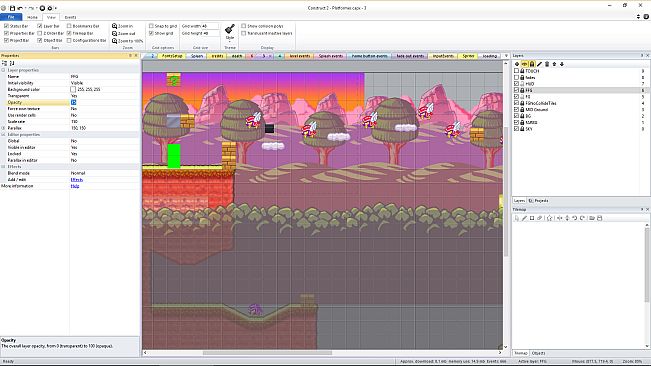Show the TOUCH layer via checkbox

point(516,71)
